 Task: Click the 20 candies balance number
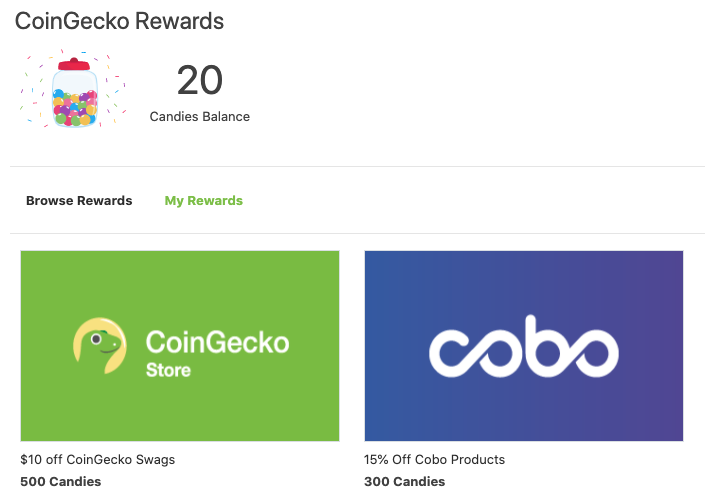pos(200,80)
